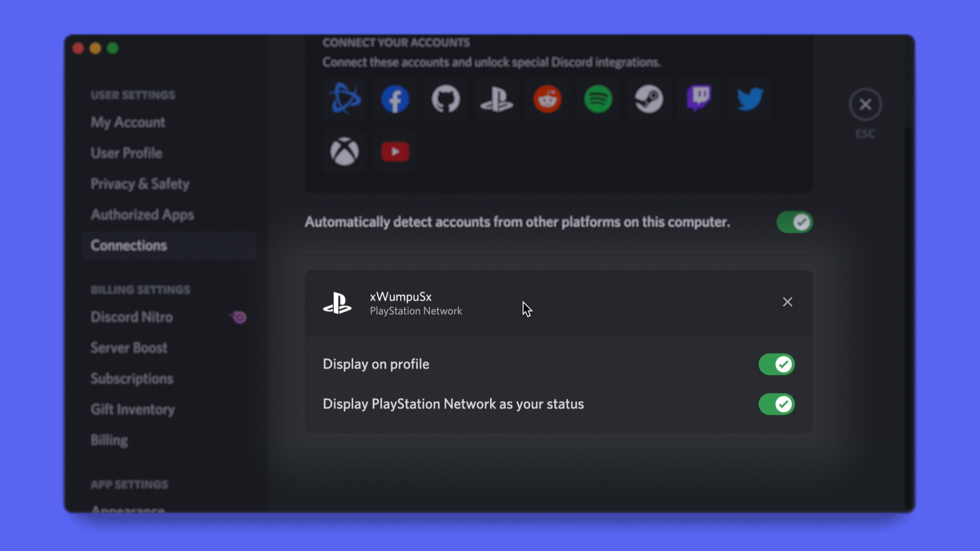
Task: Remove xWumpuSx PlayStation Network connection
Action: [788, 302]
